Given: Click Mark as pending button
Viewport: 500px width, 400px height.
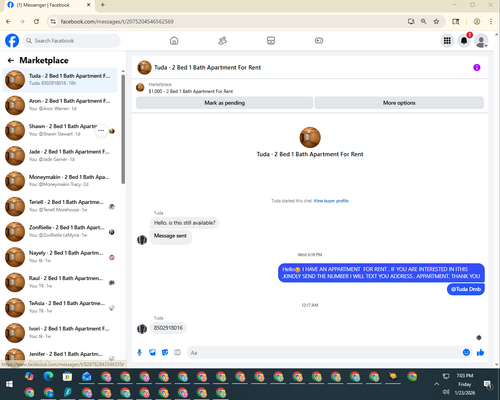Looking at the screenshot, I should coord(224,103).
